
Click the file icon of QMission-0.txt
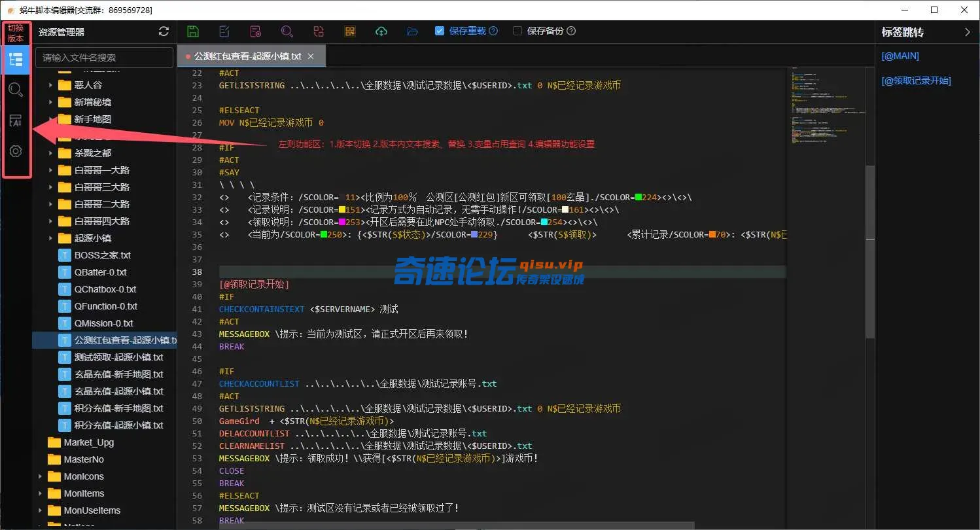(64, 323)
